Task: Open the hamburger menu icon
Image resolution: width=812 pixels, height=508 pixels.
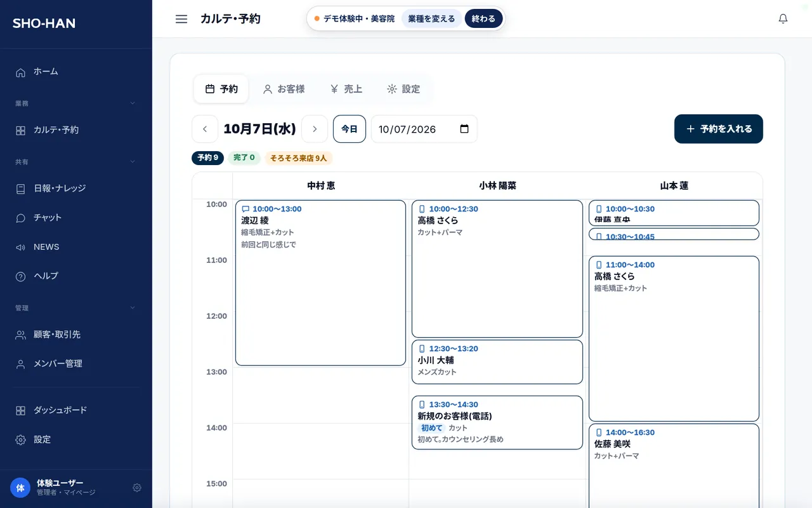Action: (x=181, y=19)
